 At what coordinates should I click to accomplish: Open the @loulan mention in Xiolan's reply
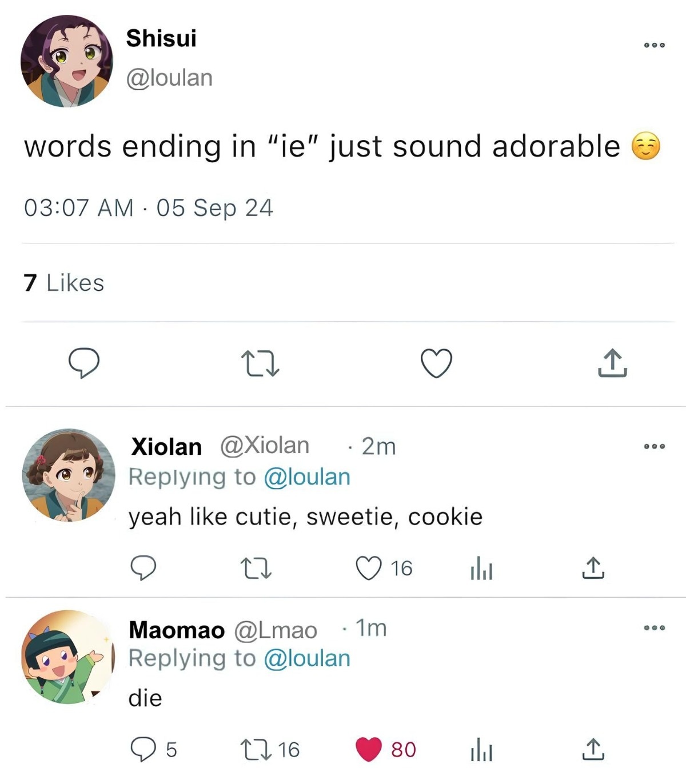tap(307, 477)
